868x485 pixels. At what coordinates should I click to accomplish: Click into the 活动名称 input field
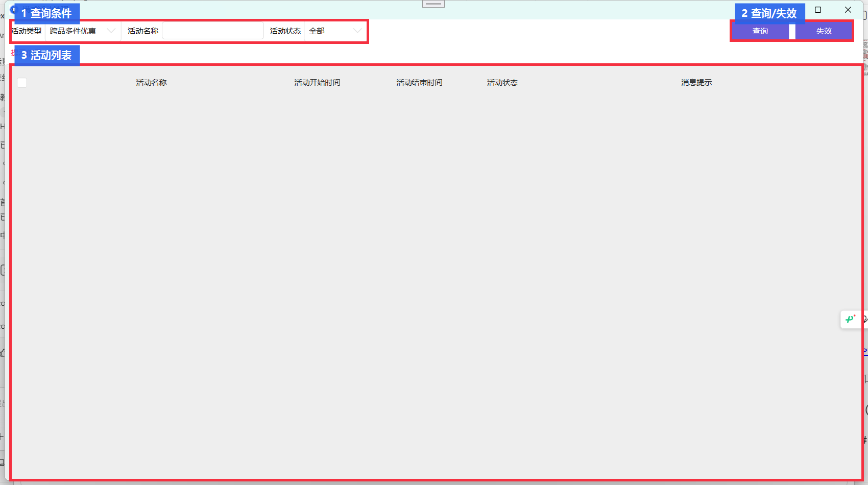click(x=213, y=31)
